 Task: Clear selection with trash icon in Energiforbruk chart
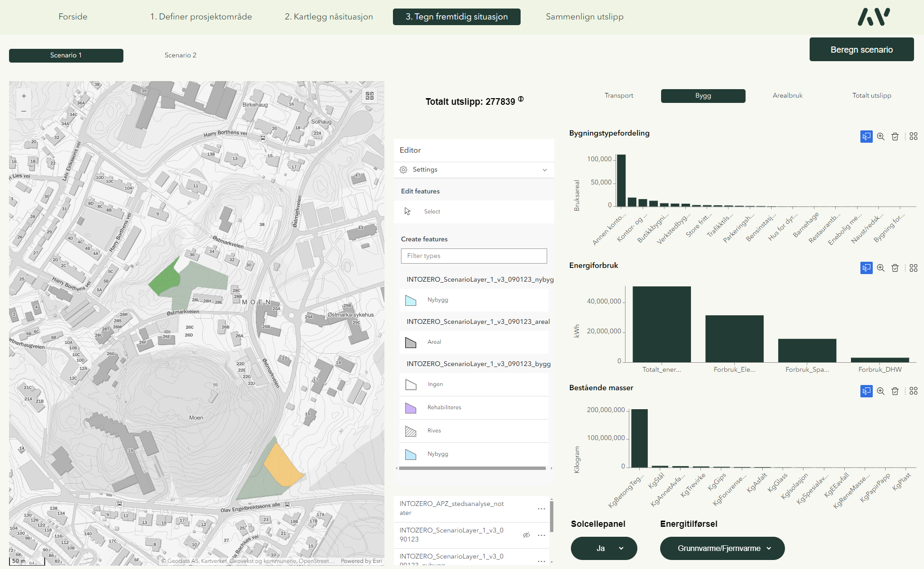click(x=895, y=268)
